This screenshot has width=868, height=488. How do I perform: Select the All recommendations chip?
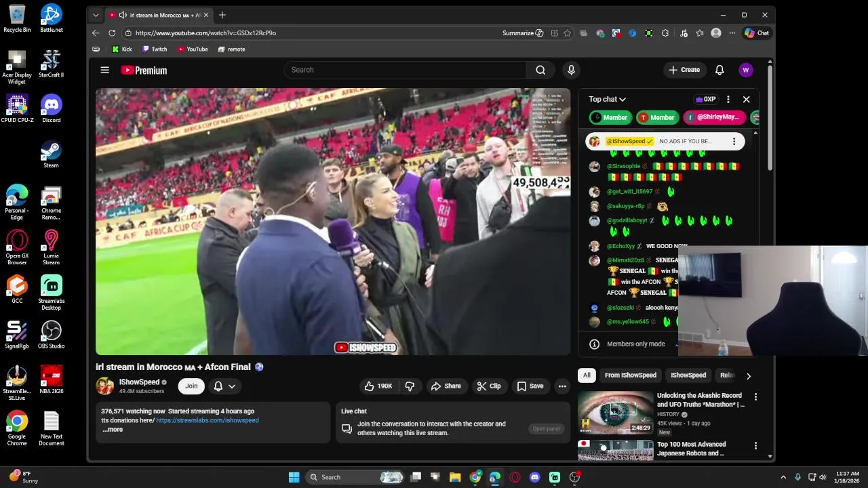[587, 375]
